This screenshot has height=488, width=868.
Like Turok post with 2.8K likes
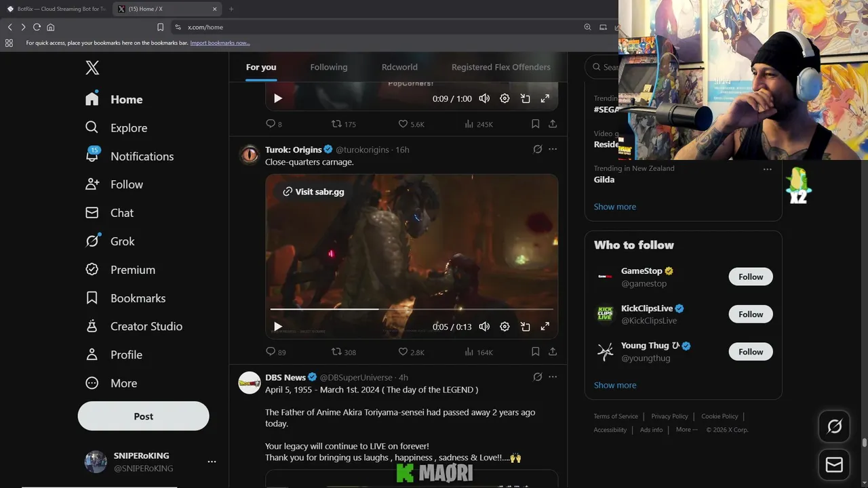(x=411, y=352)
